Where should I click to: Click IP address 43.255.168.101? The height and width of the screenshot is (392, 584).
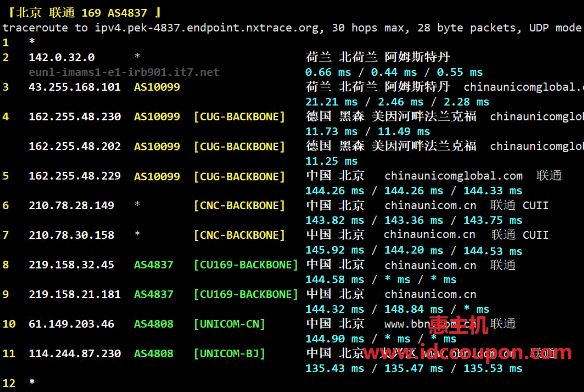point(74,87)
